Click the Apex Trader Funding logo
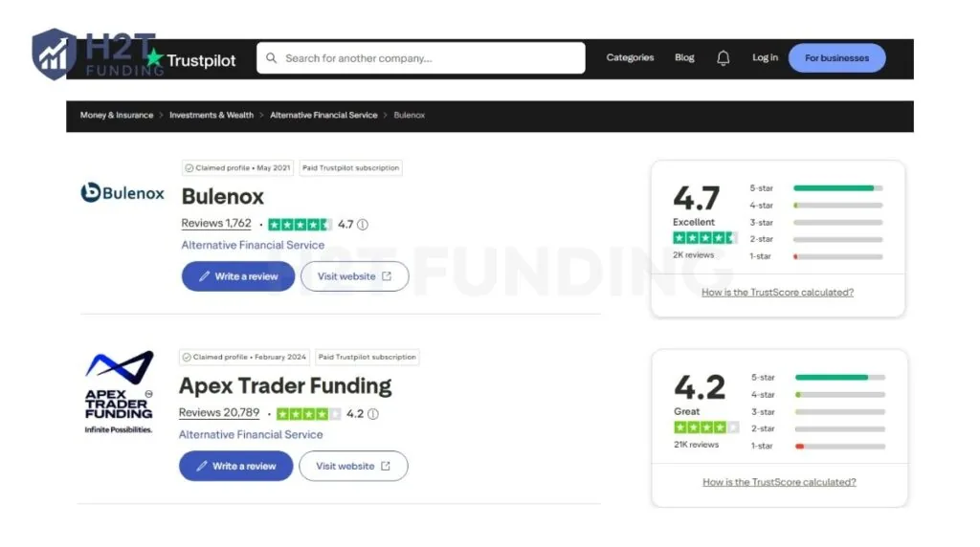Viewport: 980px width, 547px height. coord(119,391)
